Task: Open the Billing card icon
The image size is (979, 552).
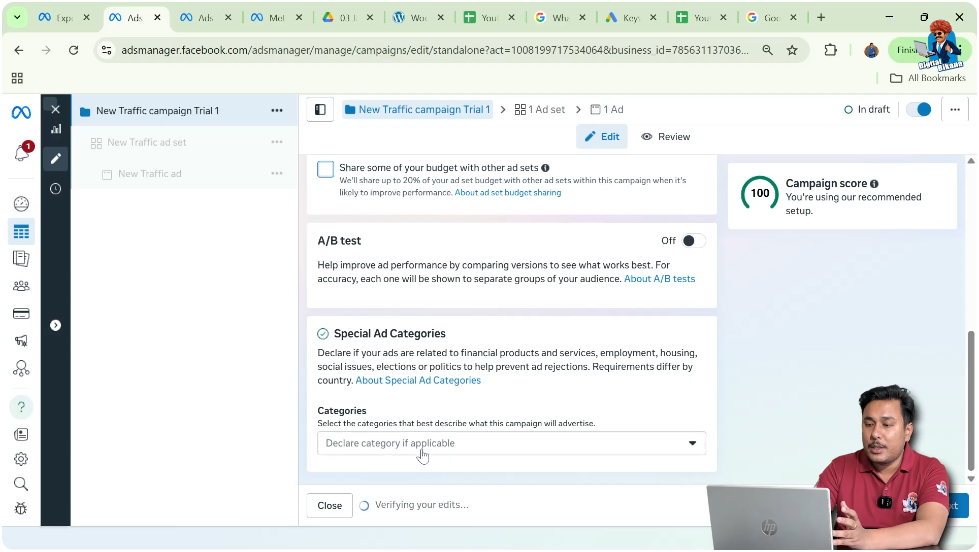Action: coord(21,313)
